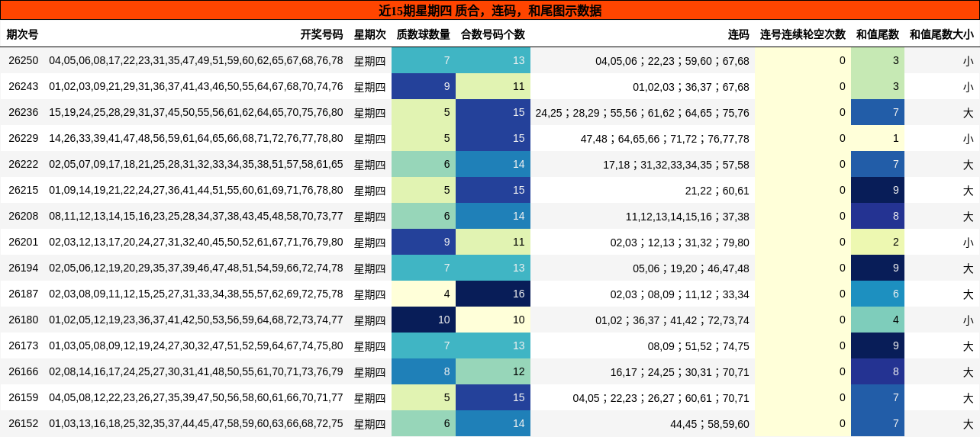Select issue number 26166
Screen dimensions: 980x437
(x=23, y=371)
